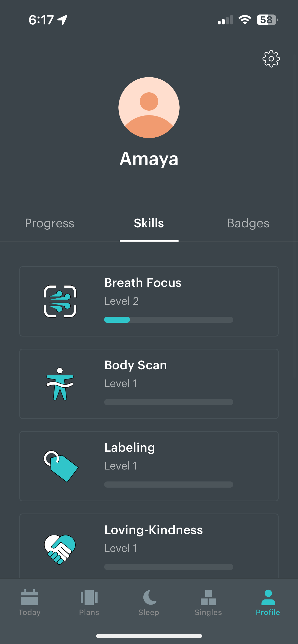Screen dimensions: 298x644
Task: Tap the Labeling tag icon
Action: (x=61, y=466)
